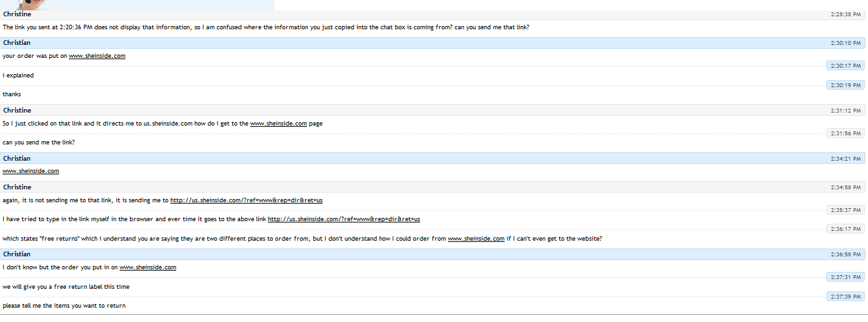Select Christian's message header at 2:36:58 PM
868x322 pixels.
[x=17, y=254]
